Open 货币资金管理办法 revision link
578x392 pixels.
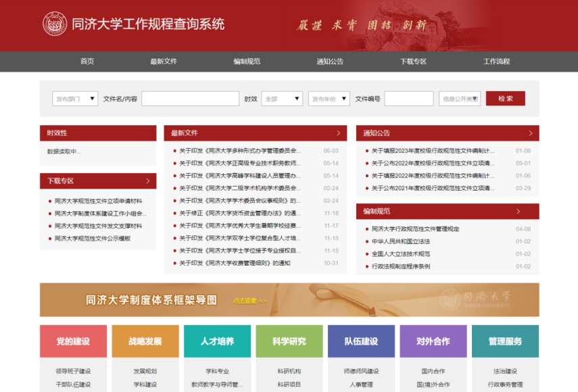pos(240,214)
